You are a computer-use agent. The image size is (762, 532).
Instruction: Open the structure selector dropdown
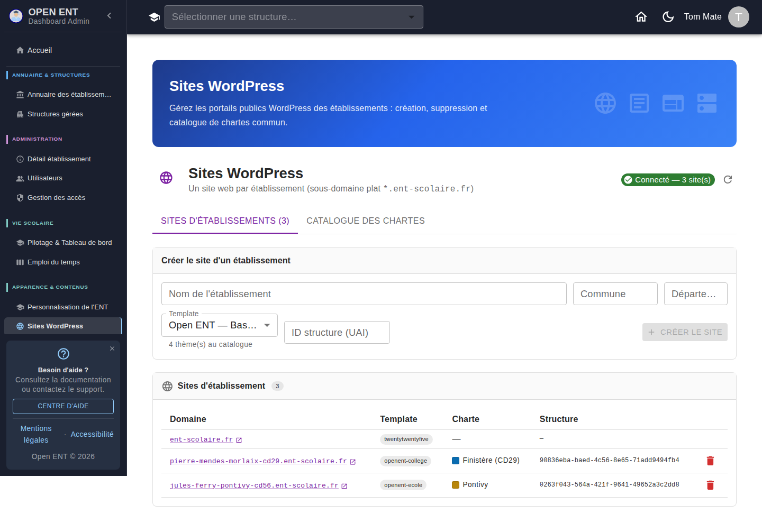[294, 17]
